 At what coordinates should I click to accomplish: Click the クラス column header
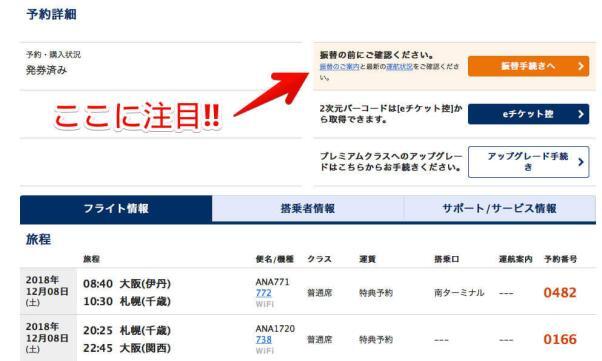[319, 259]
